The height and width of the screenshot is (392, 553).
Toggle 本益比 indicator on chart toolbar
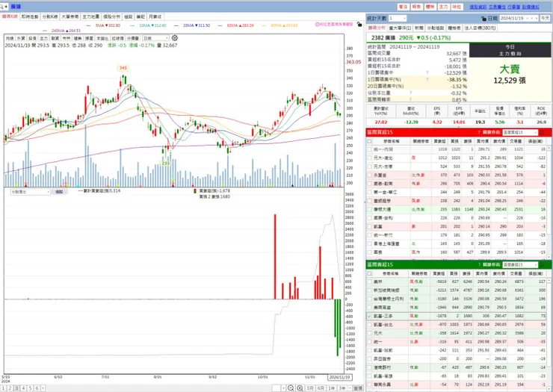coord(102,38)
